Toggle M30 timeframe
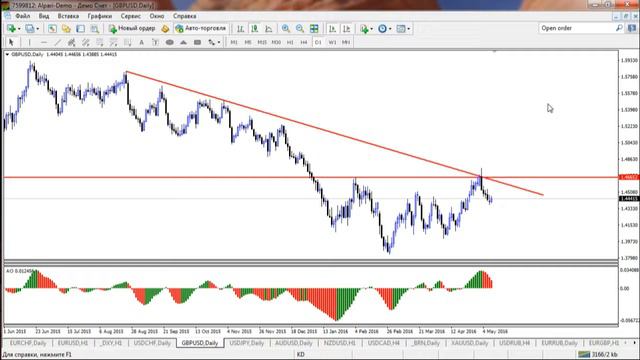The width and height of the screenshot is (640, 360). (276, 42)
